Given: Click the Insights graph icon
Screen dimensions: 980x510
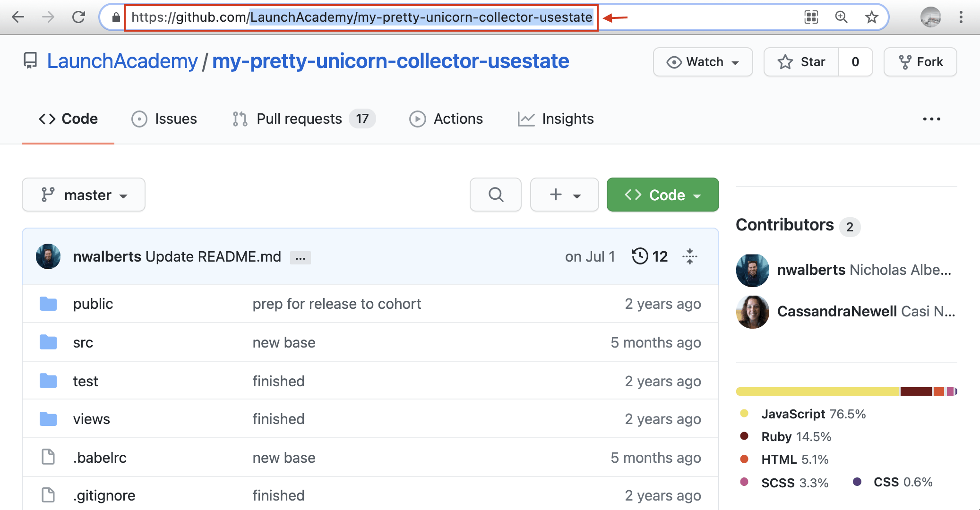Looking at the screenshot, I should pyautogui.click(x=525, y=119).
